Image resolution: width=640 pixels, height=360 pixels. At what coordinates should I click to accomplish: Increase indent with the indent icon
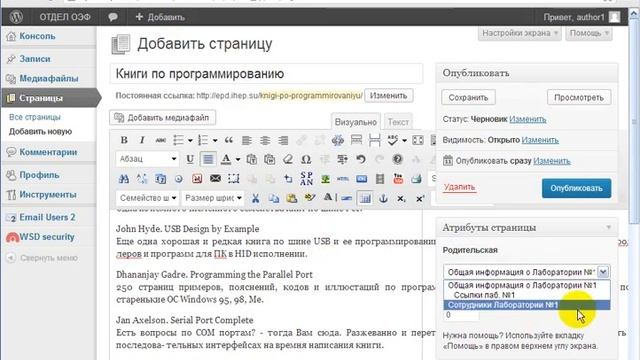click(342, 159)
